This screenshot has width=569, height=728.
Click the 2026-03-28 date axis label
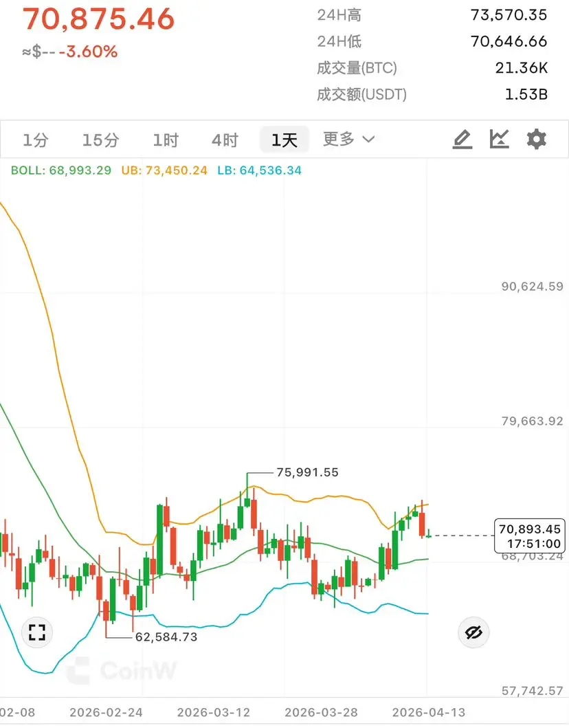(321, 712)
